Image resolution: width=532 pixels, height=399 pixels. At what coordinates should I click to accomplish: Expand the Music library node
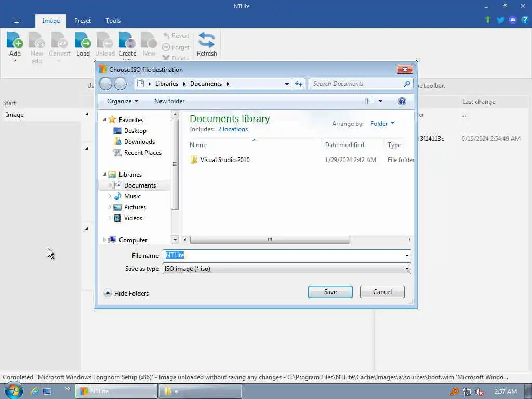coord(110,196)
